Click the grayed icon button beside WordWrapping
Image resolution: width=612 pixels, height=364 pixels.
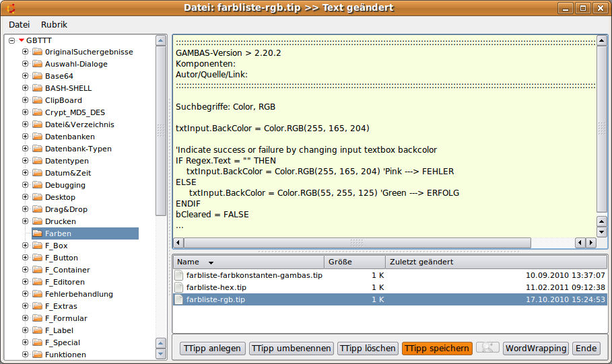[x=487, y=348]
